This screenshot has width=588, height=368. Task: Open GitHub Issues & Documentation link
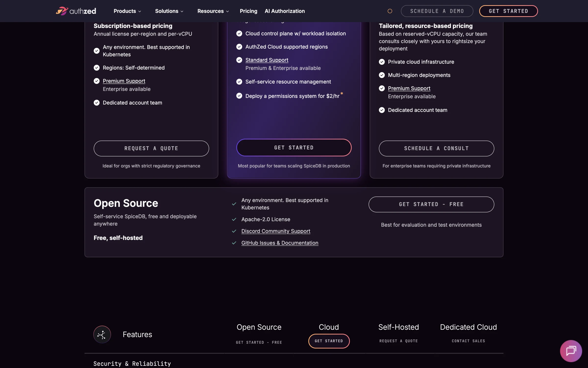280,243
